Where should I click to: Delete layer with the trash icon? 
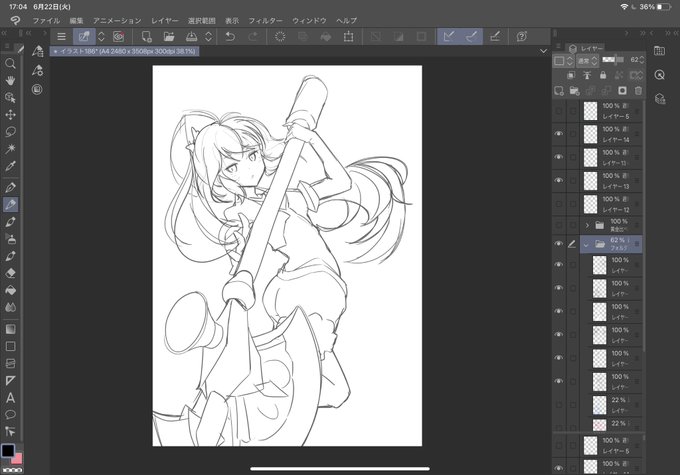pos(638,91)
